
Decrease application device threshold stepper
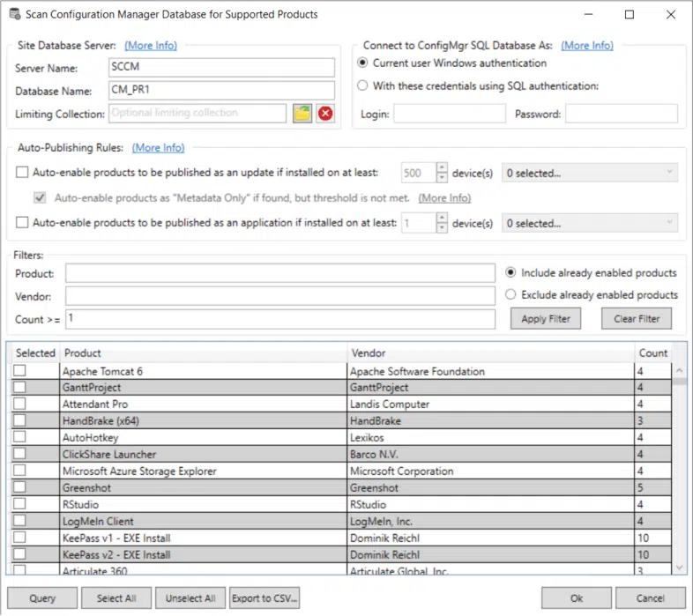(x=442, y=228)
